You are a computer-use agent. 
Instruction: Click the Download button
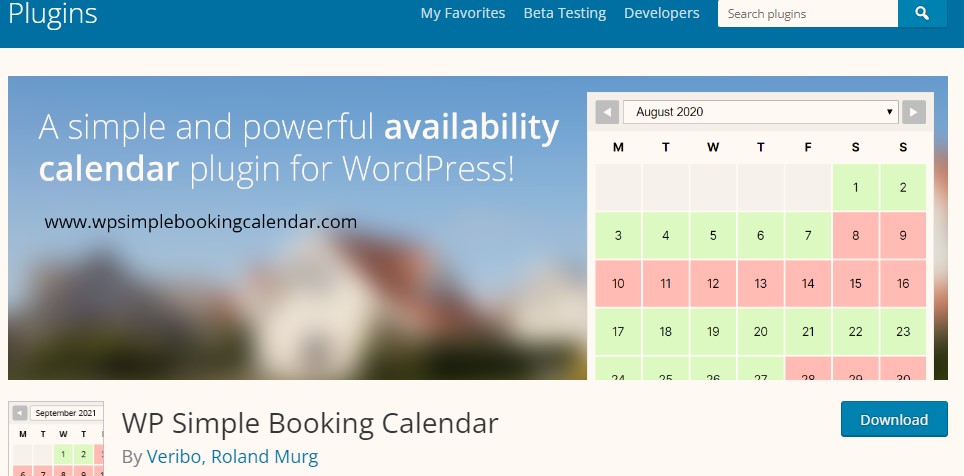[x=894, y=419]
